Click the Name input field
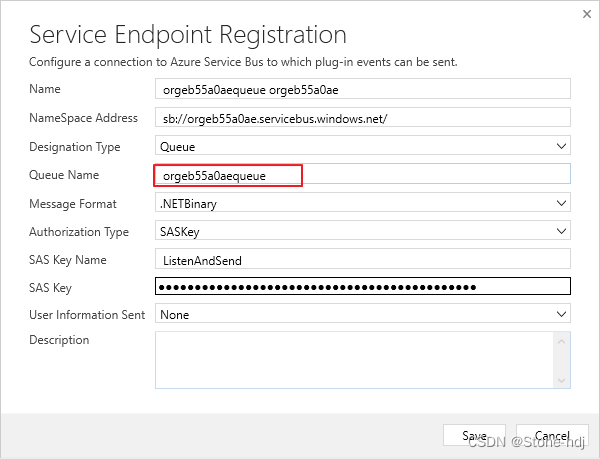 click(x=363, y=89)
